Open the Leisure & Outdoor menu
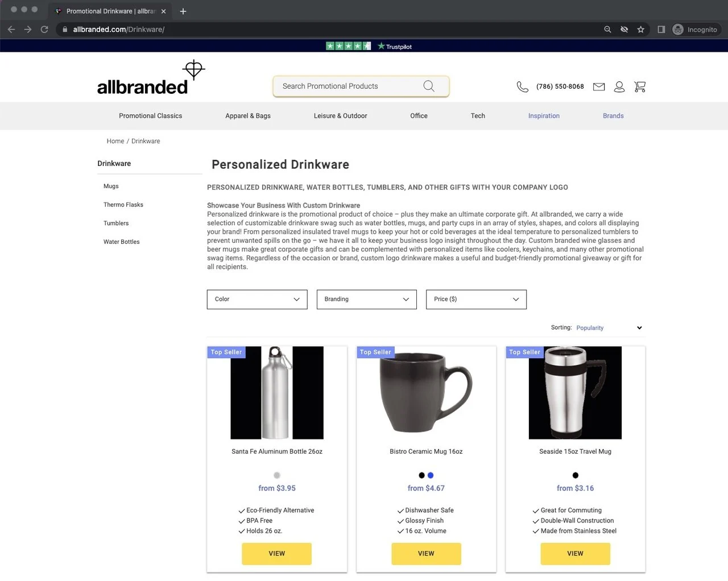 [340, 116]
